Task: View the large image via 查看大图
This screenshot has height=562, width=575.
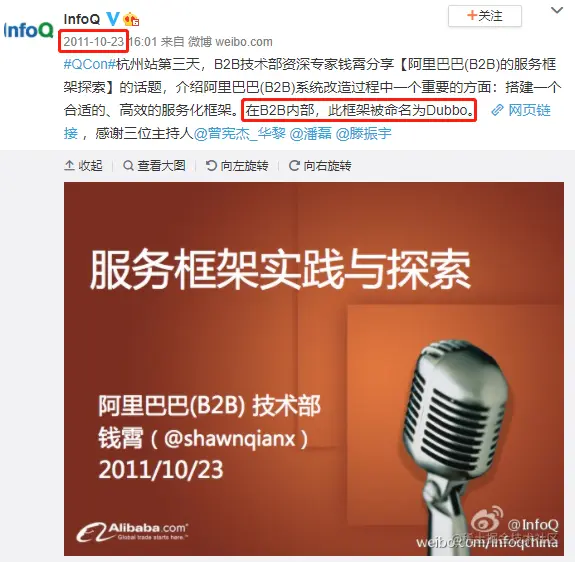Action: [154, 166]
